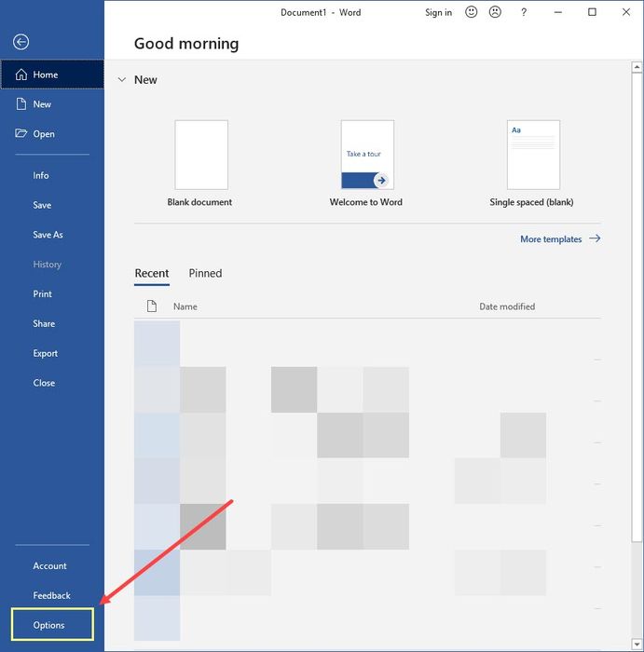Open the Account page
This screenshot has width=644, height=652.
tap(49, 566)
